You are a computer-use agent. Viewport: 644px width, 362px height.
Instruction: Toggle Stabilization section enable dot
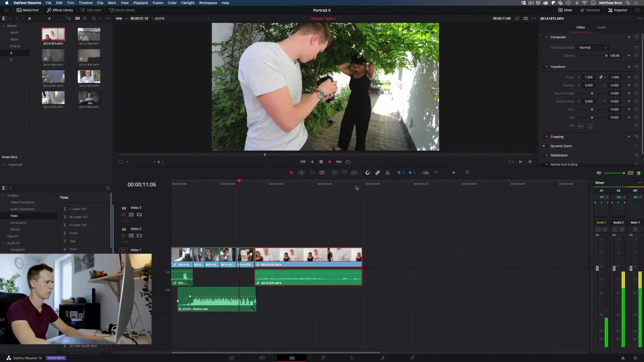tap(546, 155)
